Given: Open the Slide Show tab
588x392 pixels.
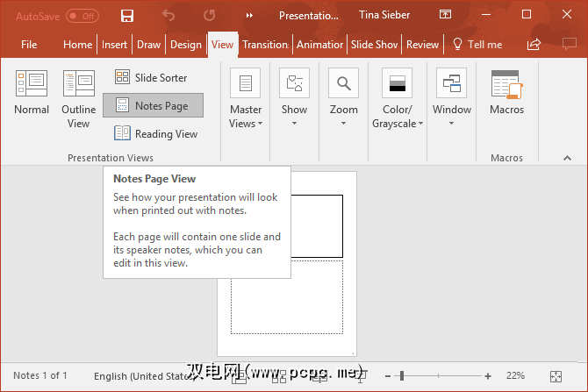Looking at the screenshot, I should [x=374, y=45].
